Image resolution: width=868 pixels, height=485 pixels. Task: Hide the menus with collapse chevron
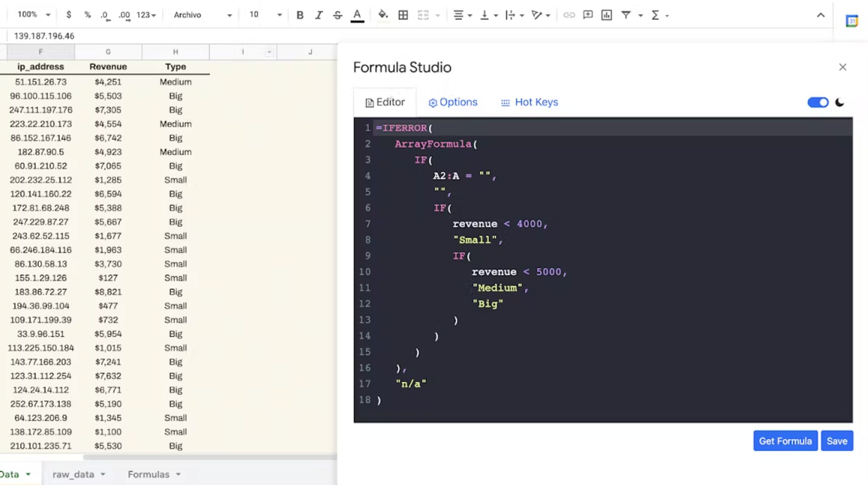[821, 15]
